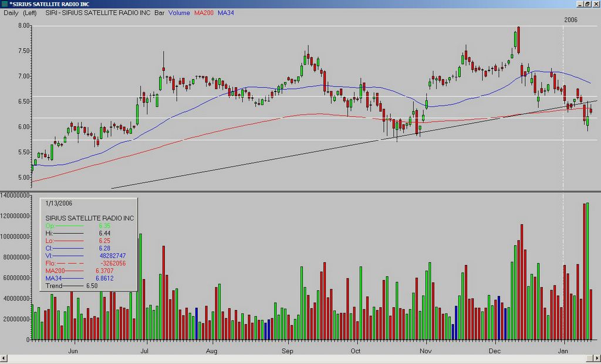Click the 60000000 volume axis label
The image size is (601, 364).
click(x=17, y=278)
